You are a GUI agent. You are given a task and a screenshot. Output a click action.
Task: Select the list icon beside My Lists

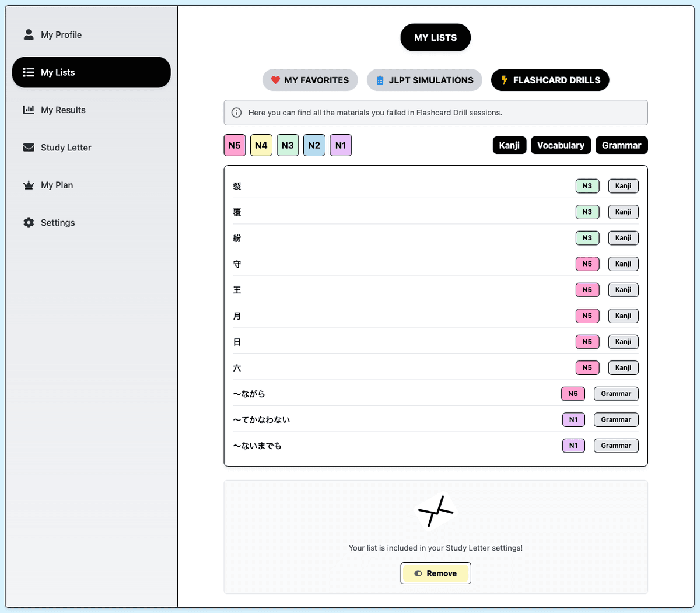point(28,72)
